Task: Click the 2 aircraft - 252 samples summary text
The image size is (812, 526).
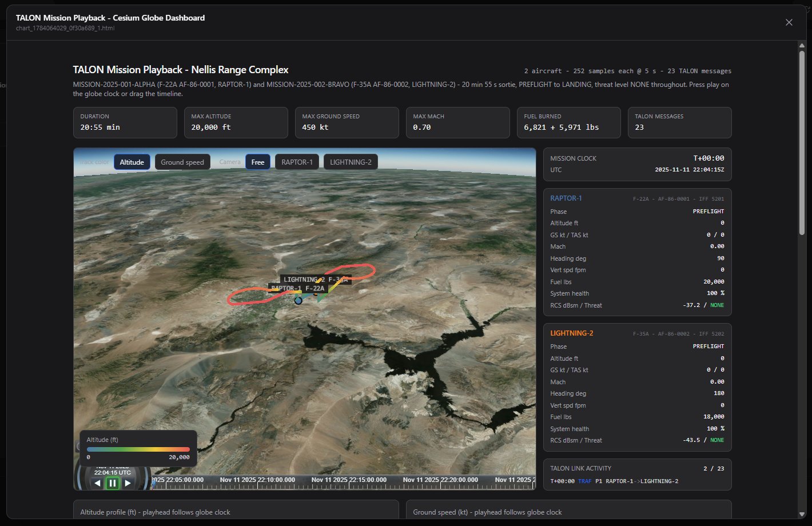Action: (x=628, y=71)
